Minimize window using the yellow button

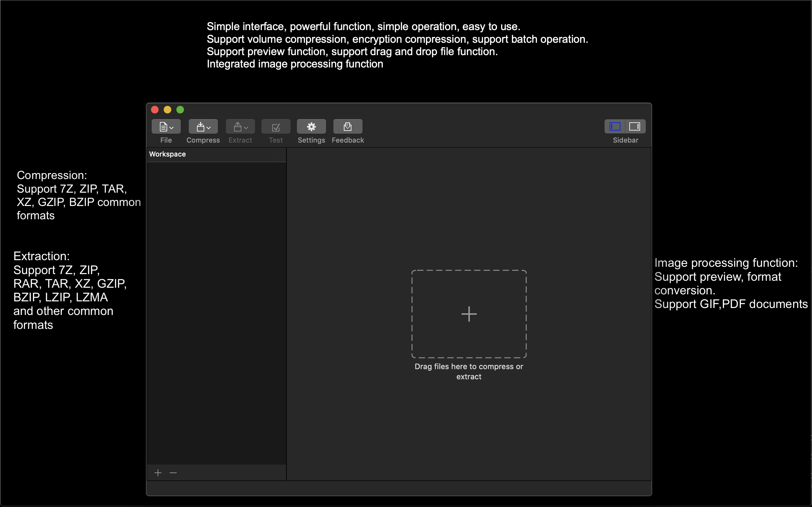pos(167,110)
